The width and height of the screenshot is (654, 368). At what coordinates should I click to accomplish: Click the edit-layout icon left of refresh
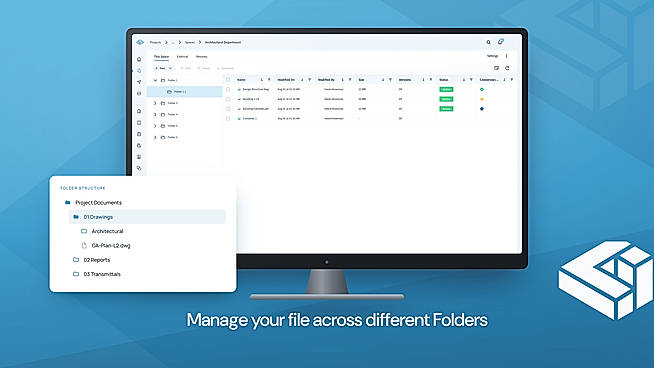pyautogui.click(x=496, y=68)
